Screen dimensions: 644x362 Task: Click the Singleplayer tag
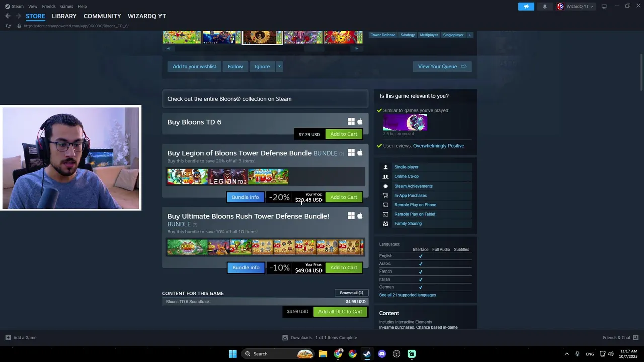pyautogui.click(x=453, y=35)
